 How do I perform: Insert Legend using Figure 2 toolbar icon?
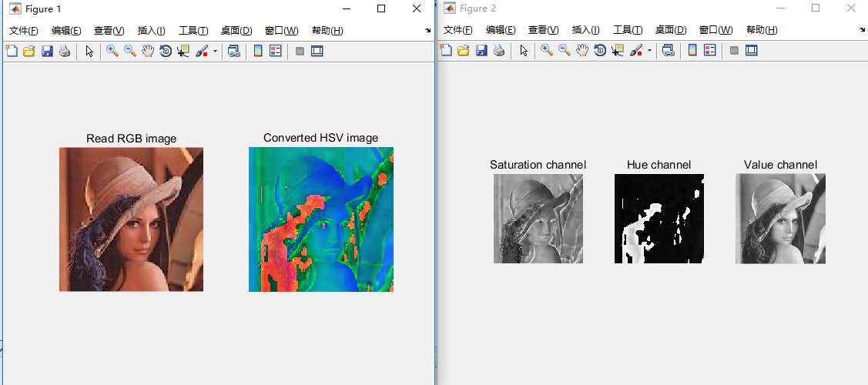tap(709, 50)
